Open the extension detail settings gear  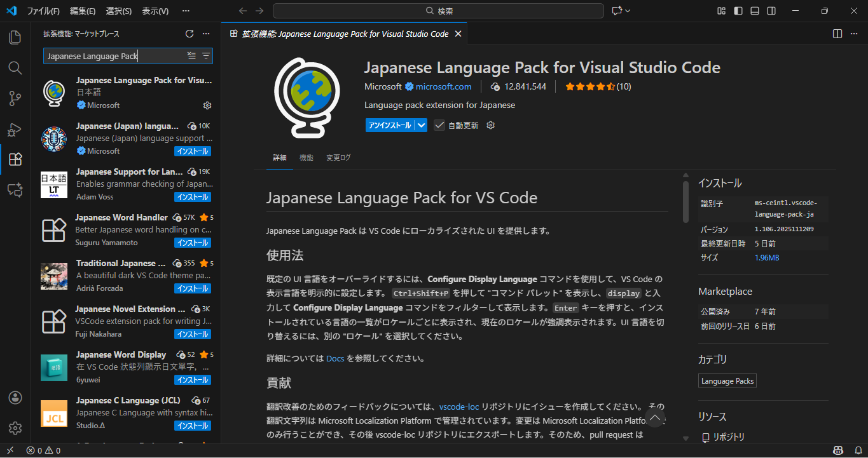[490, 125]
